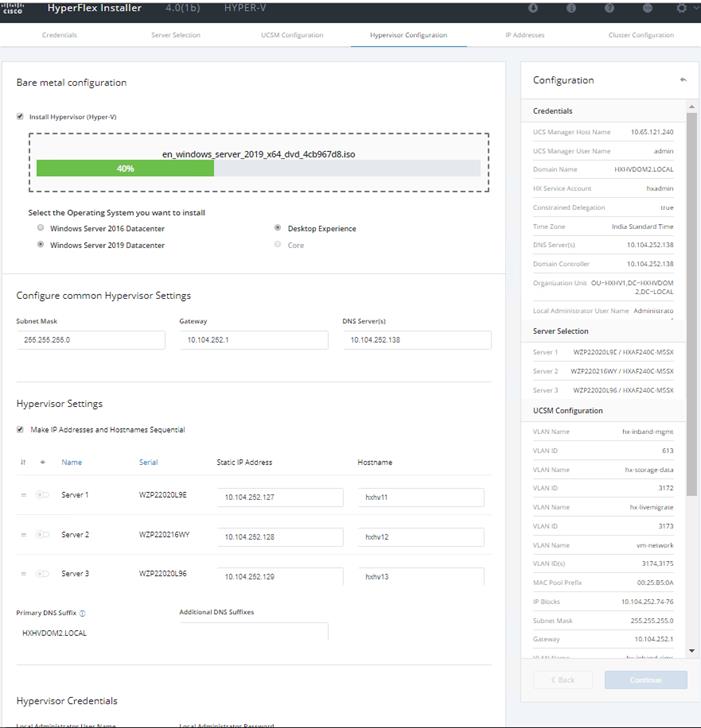The image size is (701, 728).
Task: Go to UCSM Configuration step tab
Action: [292, 35]
